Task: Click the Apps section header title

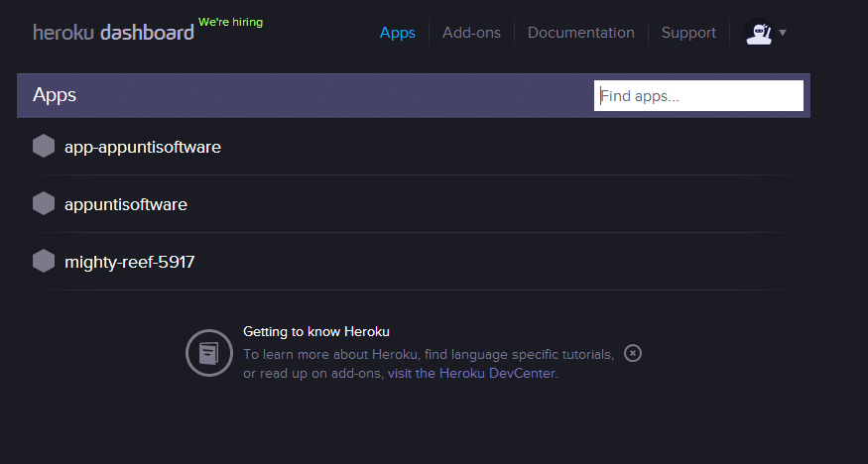Action: tap(55, 95)
